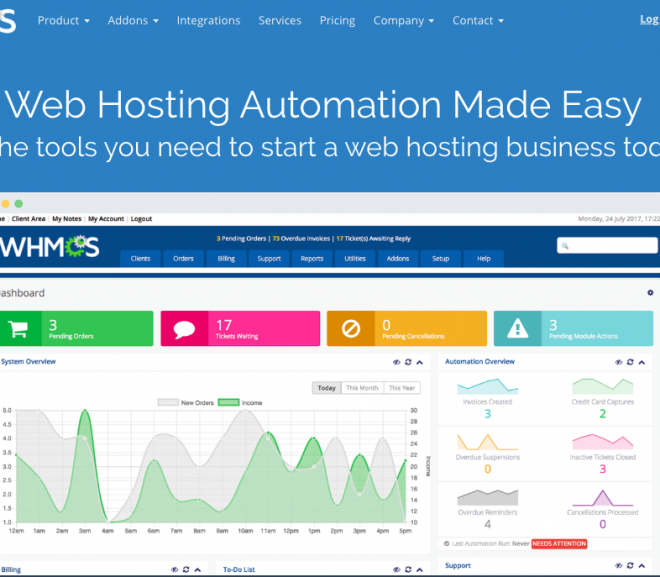Click the Client Area link
660x577 pixels.
[x=28, y=219]
